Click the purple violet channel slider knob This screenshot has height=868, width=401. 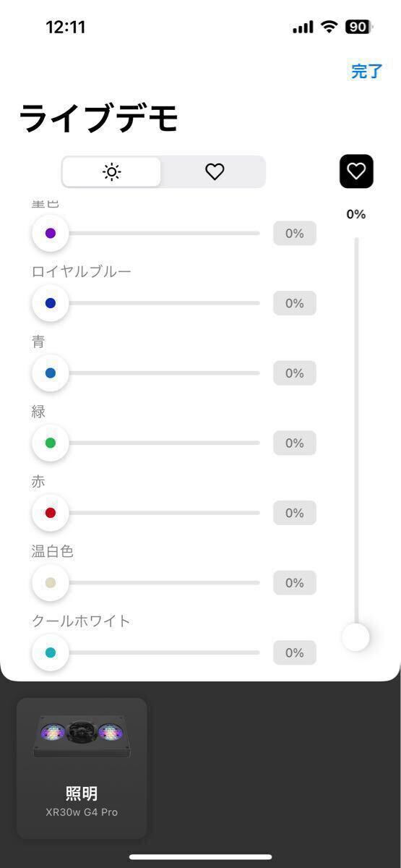pos(51,234)
